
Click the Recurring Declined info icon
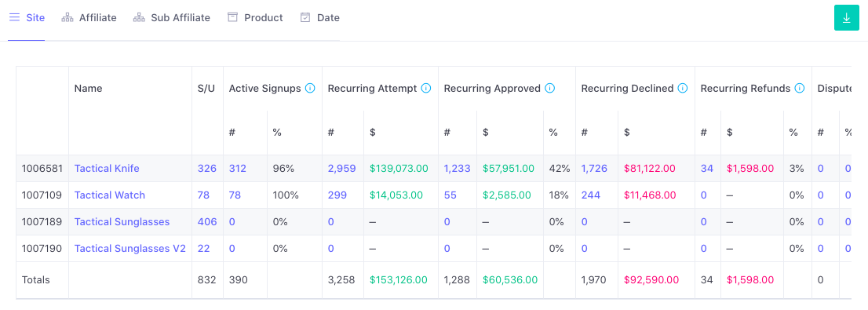pos(683,88)
